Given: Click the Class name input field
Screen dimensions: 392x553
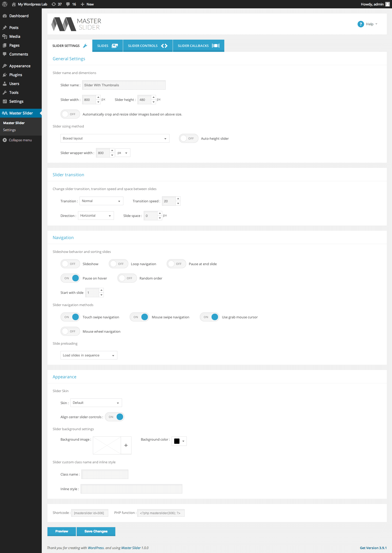Looking at the screenshot, I should point(105,474).
